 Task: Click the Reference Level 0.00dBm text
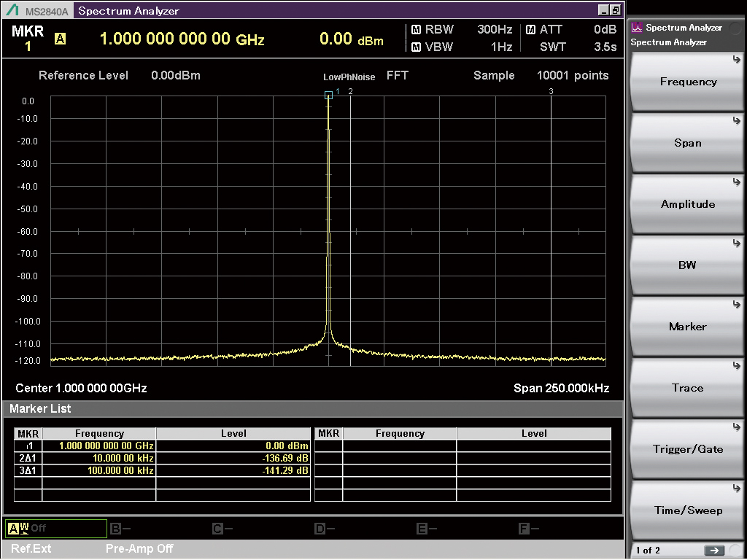pos(119,75)
